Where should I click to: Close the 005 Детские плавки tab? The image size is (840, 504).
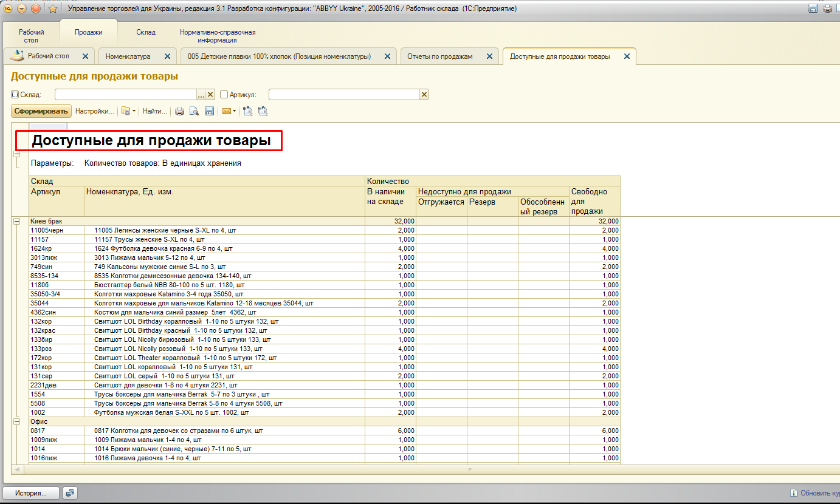(x=387, y=56)
